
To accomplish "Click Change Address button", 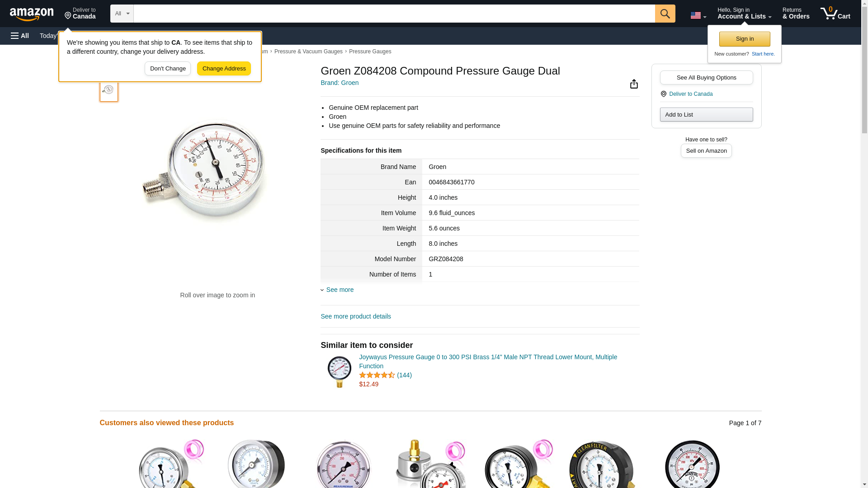I will [224, 69].
